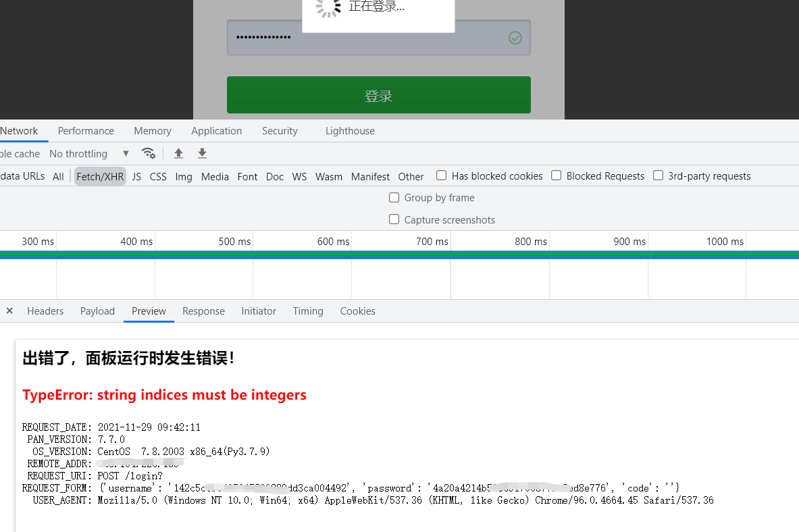
Task: Filter requests by All types
Action: click(x=58, y=176)
